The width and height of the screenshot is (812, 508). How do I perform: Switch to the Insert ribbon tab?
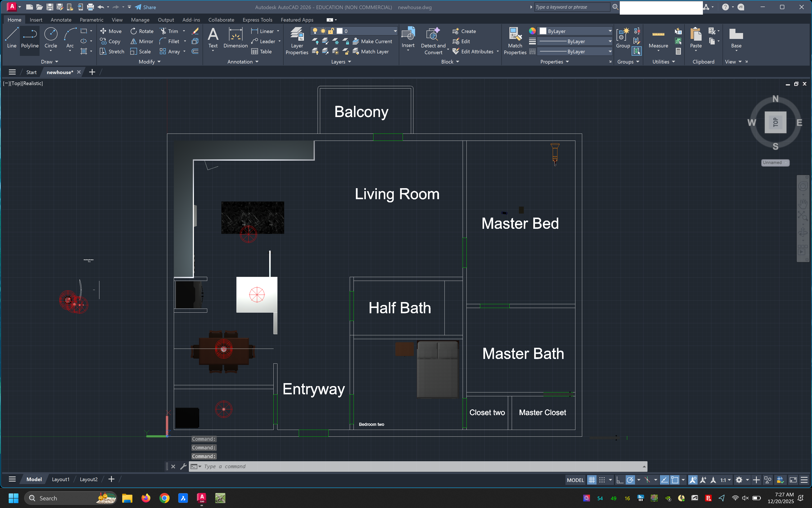pos(36,20)
